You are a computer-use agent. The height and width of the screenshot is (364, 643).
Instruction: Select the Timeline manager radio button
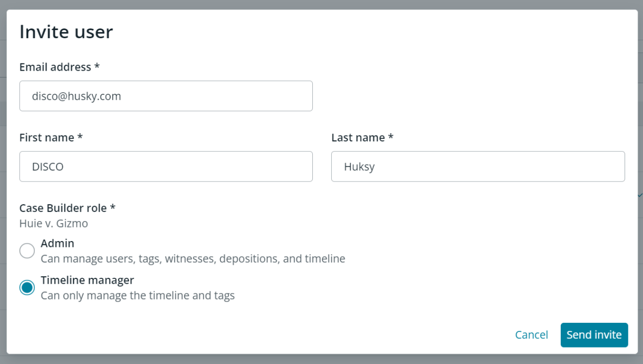coord(27,288)
